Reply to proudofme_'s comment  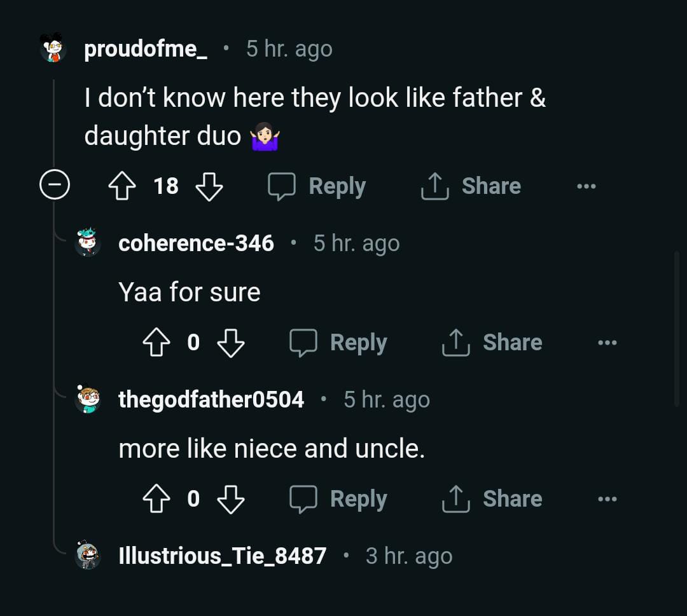317,186
